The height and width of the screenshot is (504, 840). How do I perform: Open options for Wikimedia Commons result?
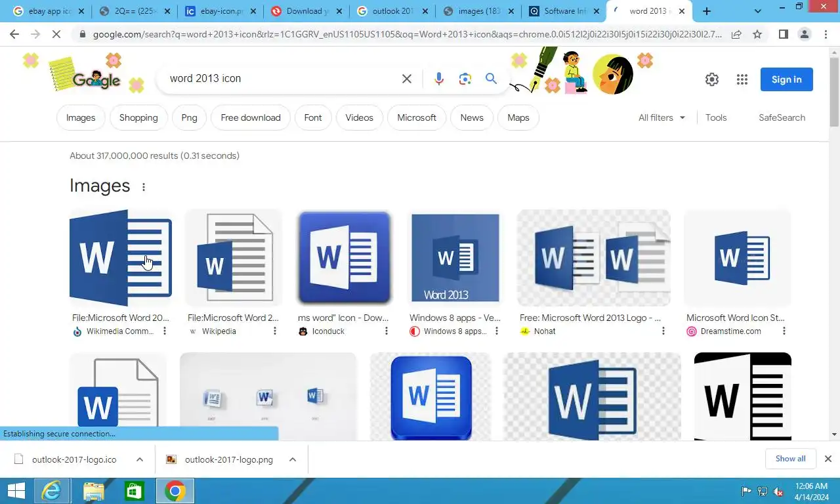point(165,331)
